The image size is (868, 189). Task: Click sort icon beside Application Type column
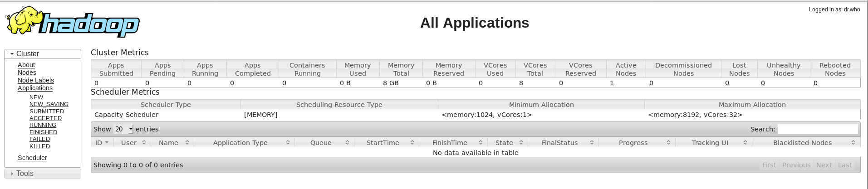(x=288, y=142)
